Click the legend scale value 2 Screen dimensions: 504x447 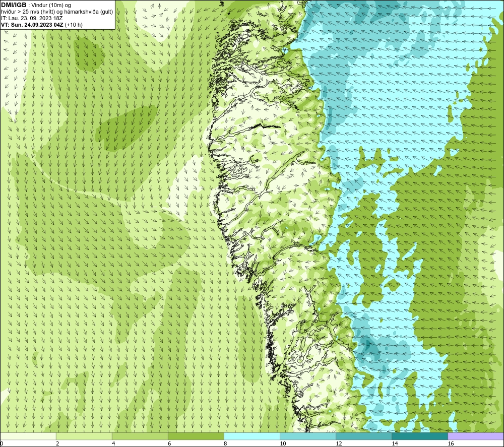[x=57, y=444]
